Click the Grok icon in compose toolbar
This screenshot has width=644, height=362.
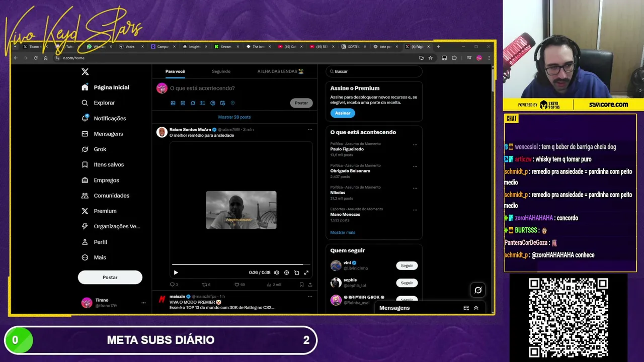coord(193,103)
